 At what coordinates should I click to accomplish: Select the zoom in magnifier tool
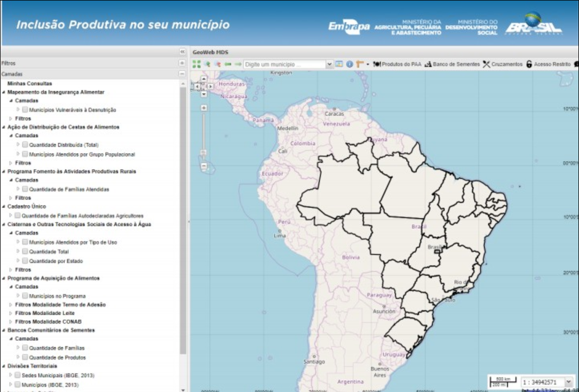pos(207,64)
